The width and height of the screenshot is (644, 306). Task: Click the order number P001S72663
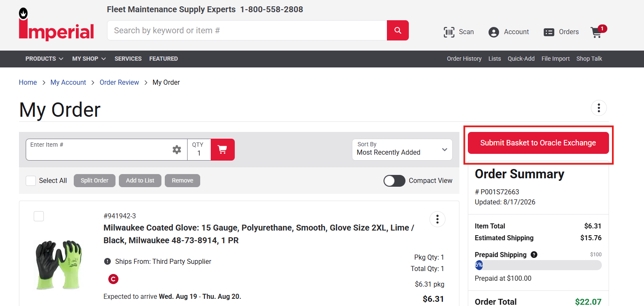point(497,192)
